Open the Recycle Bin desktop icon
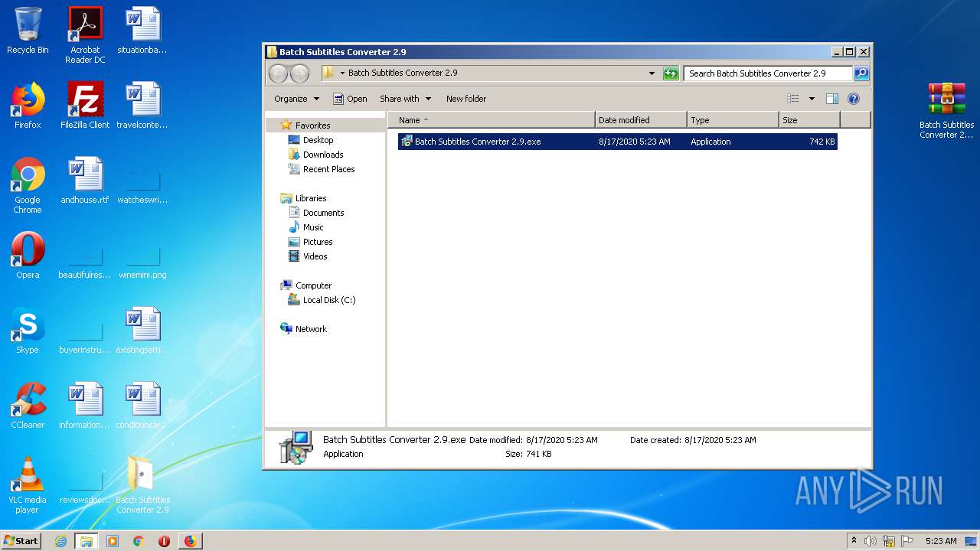 click(x=28, y=31)
